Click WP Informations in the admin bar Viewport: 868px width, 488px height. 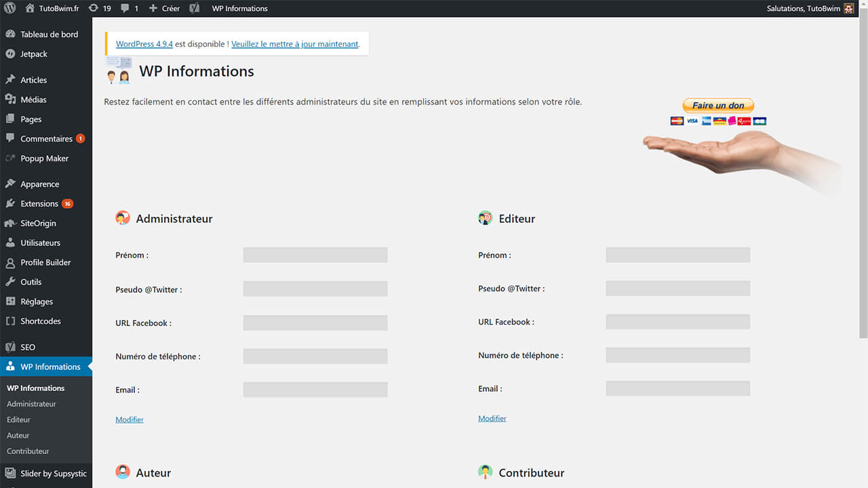point(239,8)
